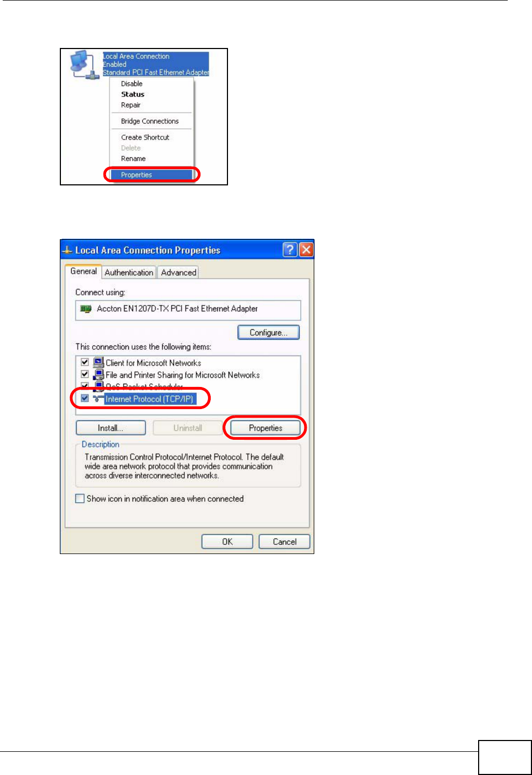Viewport: 532px width, 775px height.
Task: Click the File and Printer Sharing icon
Action: [x=98, y=375]
